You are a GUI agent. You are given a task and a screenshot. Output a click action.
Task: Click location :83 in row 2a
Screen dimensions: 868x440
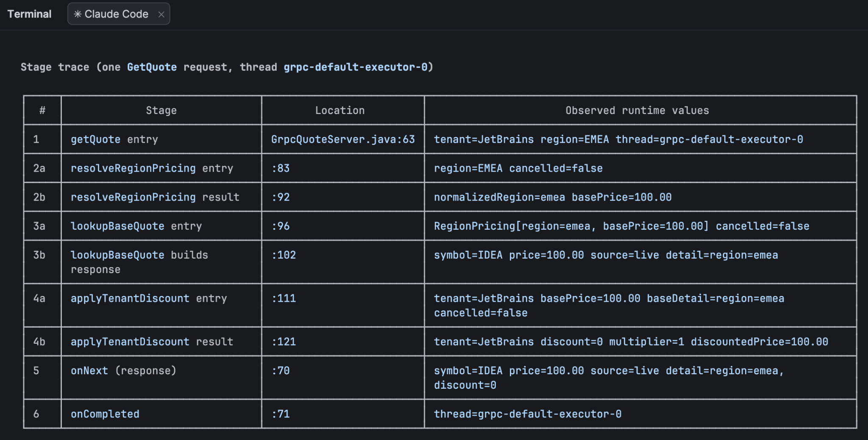point(281,168)
